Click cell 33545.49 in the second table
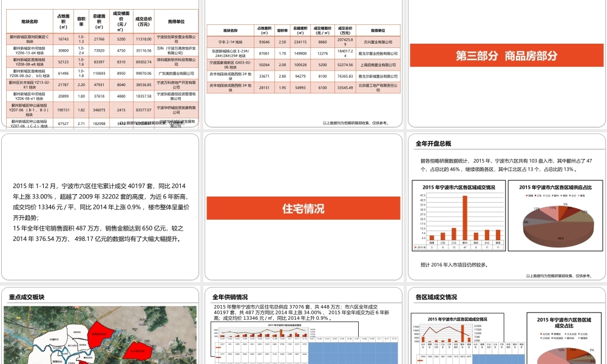This screenshot has width=607, height=364. pos(345,87)
